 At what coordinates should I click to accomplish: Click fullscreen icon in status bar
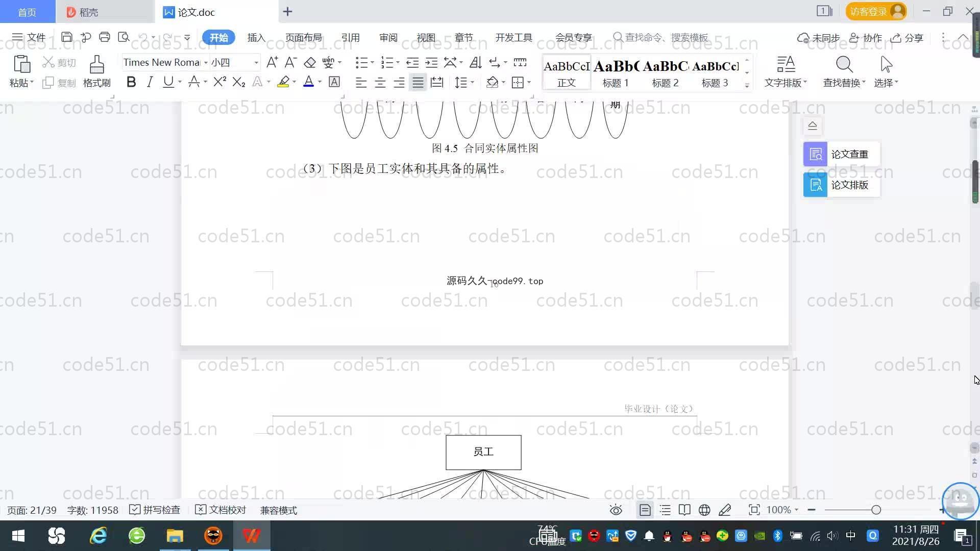point(754,510)
